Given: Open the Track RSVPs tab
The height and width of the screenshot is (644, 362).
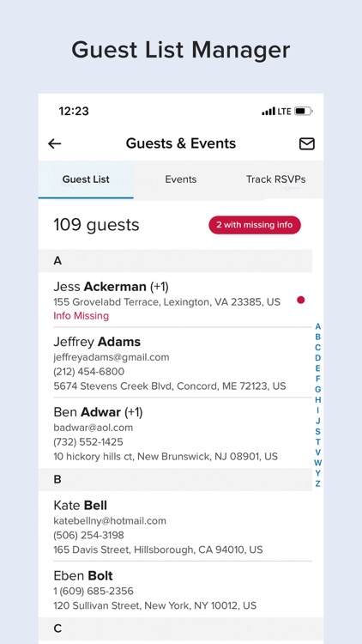Looking at the screenshot, I should tap(276, 179).
